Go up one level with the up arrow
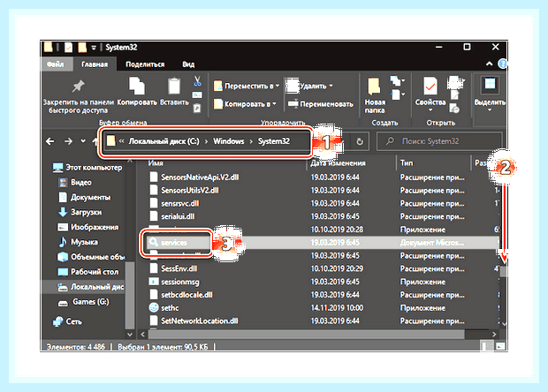548x392 pixels. pyautogui.click(x=95, y=141)
